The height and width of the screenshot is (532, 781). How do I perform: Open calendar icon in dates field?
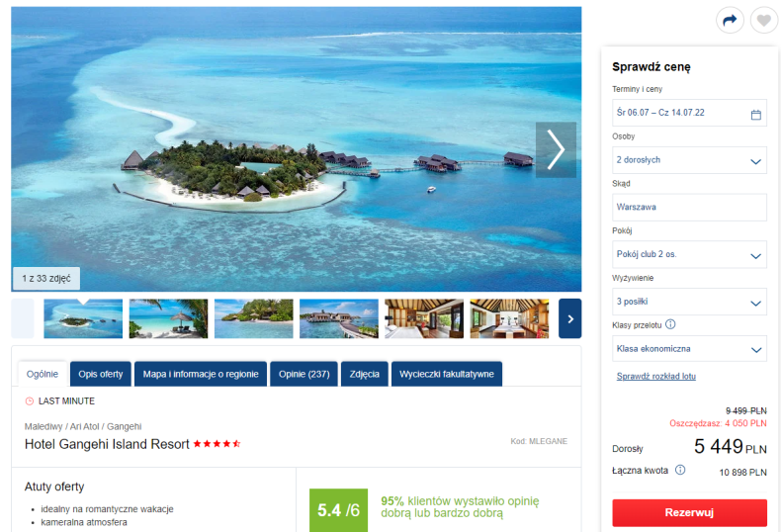pos(755,115)
